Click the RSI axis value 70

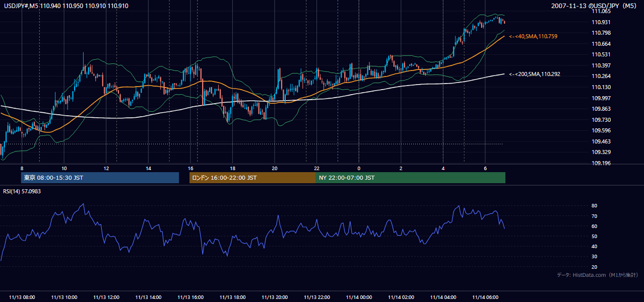tap(595, 216)
